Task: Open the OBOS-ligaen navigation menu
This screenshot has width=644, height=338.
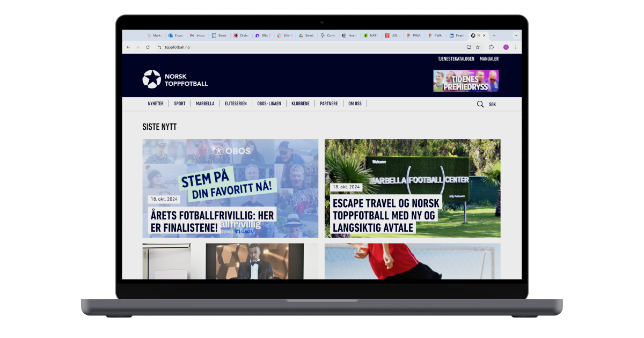Action: [x=268, y=104]
